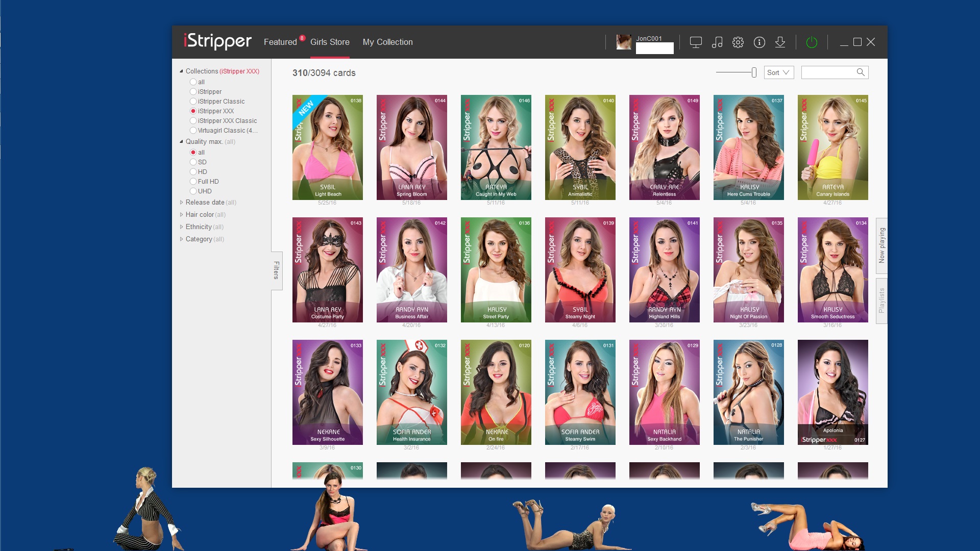980x551 pixels.
Task: Select iStripper Classic collection radio
Action: pos(193,102)
